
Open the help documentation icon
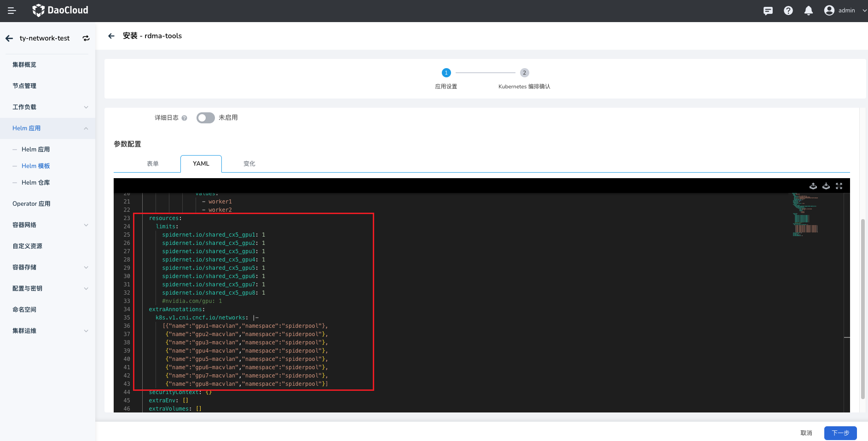click(788, 10)
